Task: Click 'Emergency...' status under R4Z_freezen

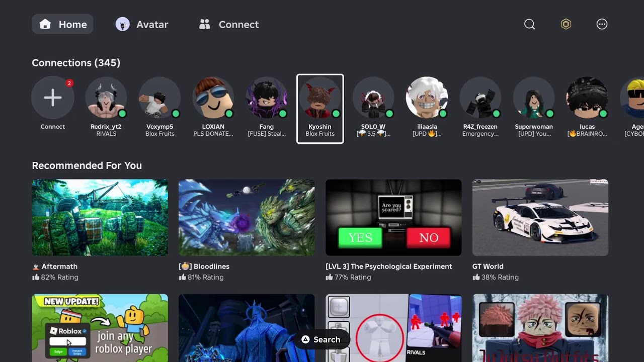Action: coord(480,134)
